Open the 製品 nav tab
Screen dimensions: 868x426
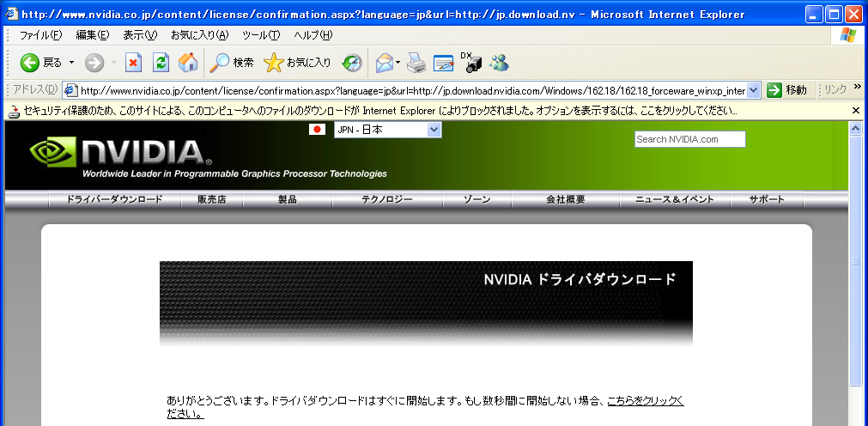click(288, 200)
